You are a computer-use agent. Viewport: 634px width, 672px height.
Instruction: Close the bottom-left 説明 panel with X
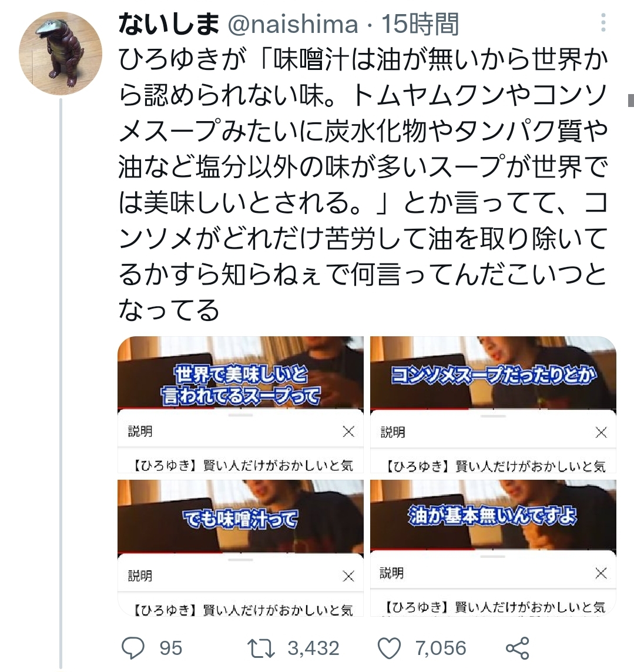(x=348, y=576)
